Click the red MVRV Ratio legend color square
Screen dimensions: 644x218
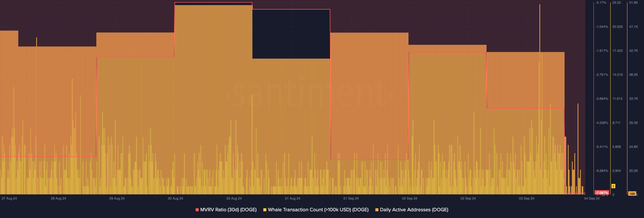[197, 210]
